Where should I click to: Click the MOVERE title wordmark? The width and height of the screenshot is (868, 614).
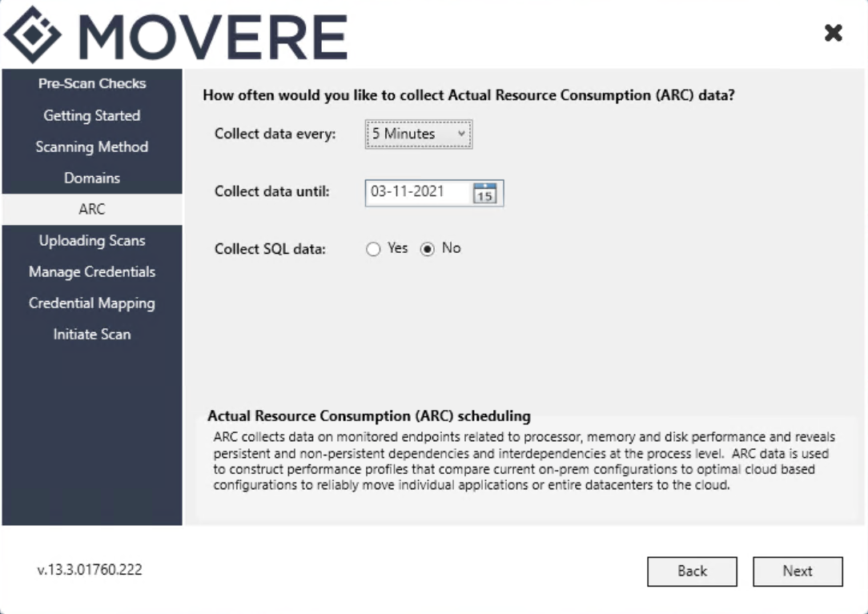tap(213, 37)
